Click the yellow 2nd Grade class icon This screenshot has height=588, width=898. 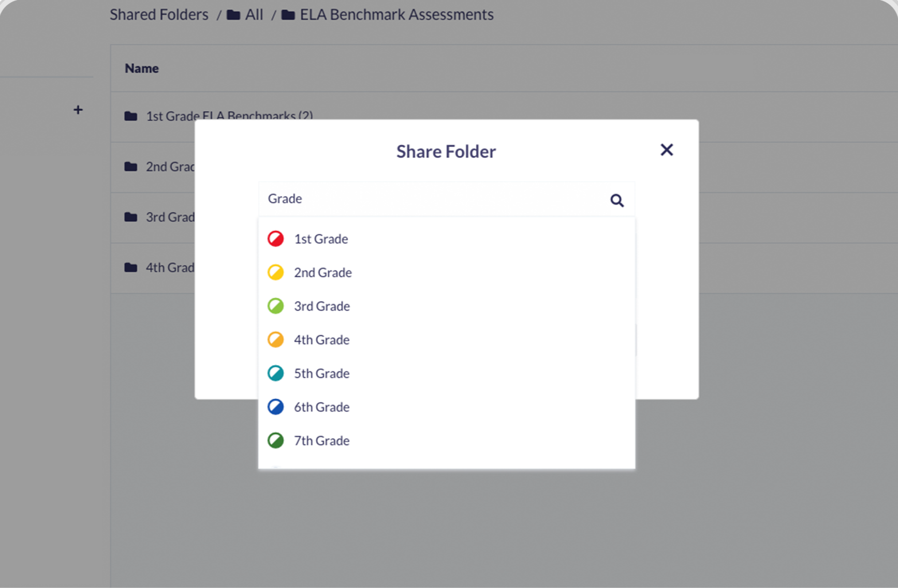tap(275, 273)
